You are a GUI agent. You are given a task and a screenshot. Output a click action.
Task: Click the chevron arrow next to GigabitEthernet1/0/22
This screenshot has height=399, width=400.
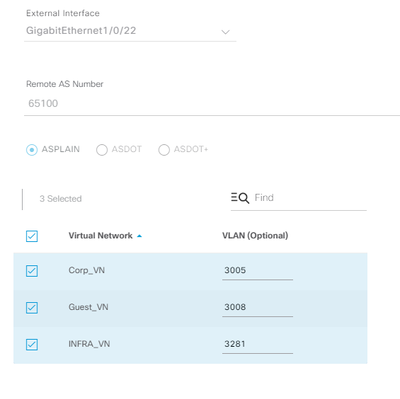[226, 32]
